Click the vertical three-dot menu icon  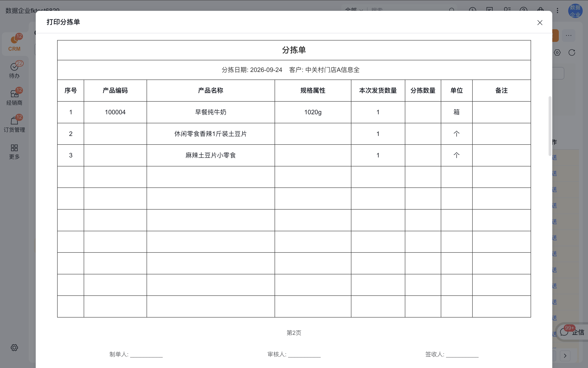[557, 10]
